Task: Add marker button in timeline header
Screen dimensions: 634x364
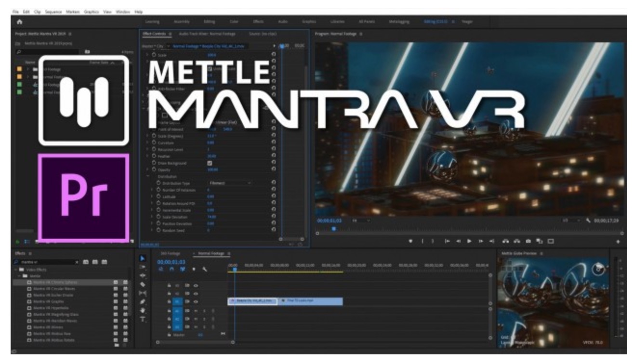Action: coord(194,270)
